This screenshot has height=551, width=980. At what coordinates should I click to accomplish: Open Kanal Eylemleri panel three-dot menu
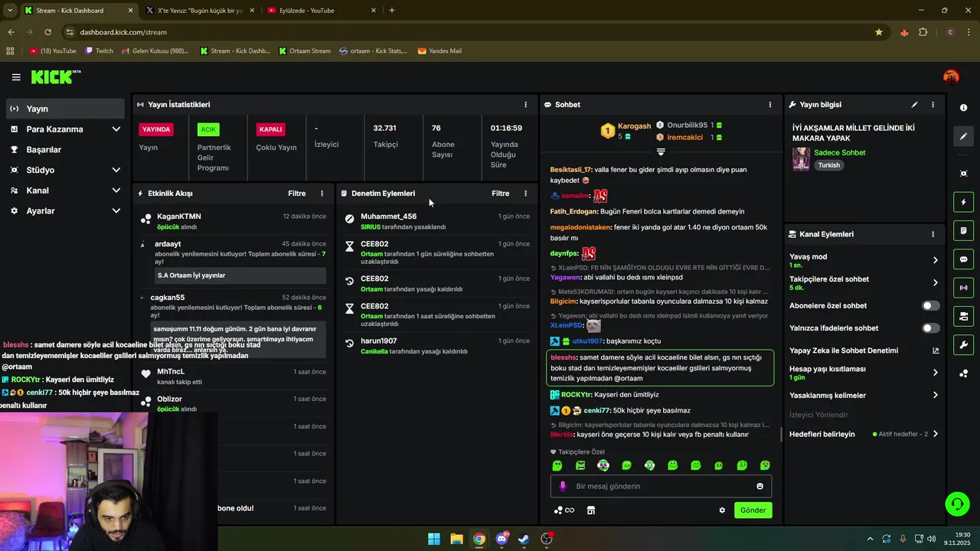[x=933, y=234]
